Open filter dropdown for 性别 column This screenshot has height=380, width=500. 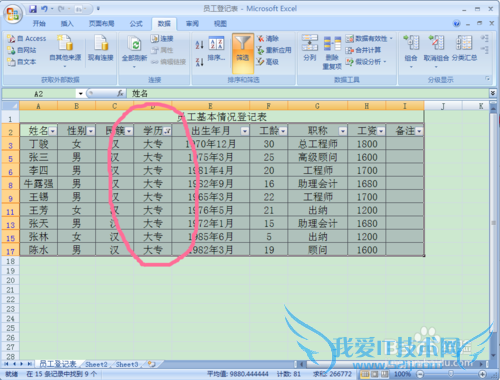point(91,131)
